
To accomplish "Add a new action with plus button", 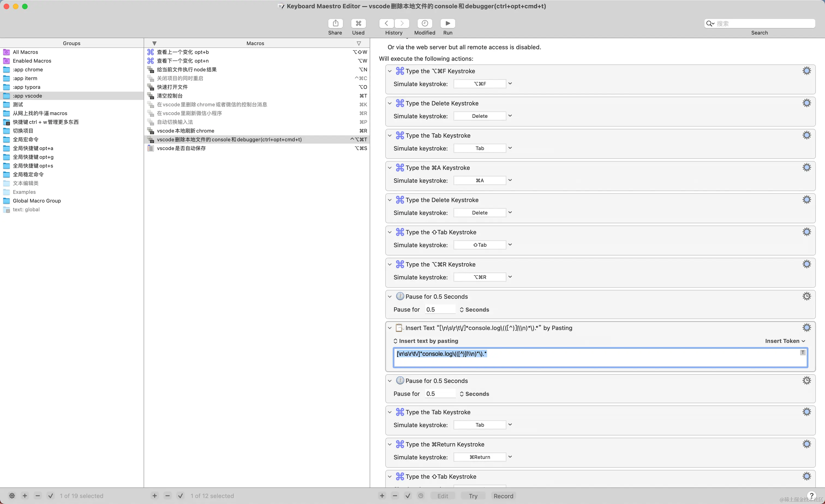I will click(x=382, y=496).
